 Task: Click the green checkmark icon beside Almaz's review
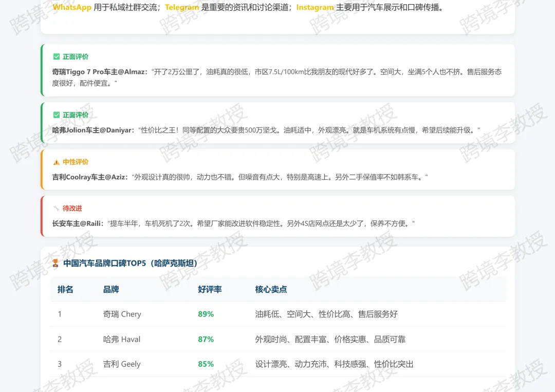pyautogui.click(x=57, y=57)
